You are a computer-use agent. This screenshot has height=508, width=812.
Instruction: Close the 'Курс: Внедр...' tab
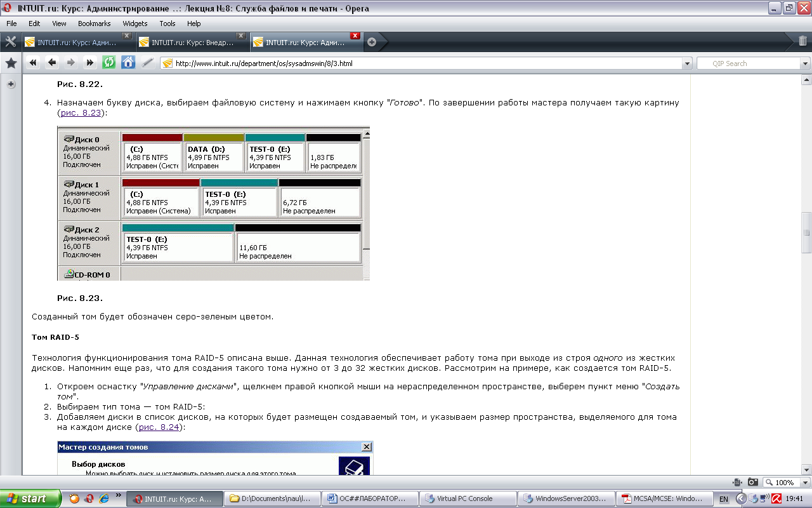241,36
